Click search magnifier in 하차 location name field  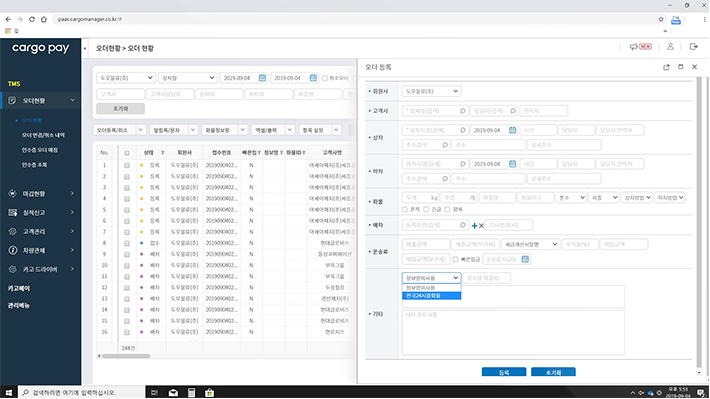[462, 164]
